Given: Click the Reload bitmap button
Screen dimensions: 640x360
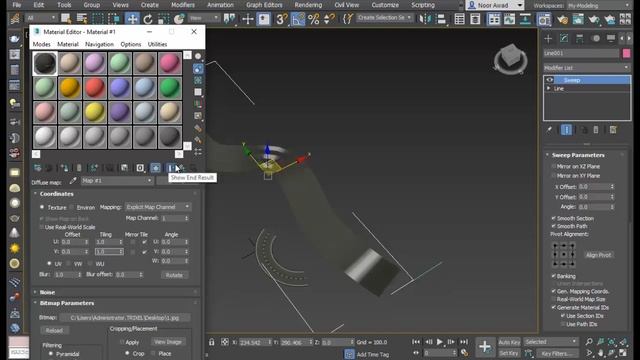Looking at the screenshot, I should pos(54,331).
